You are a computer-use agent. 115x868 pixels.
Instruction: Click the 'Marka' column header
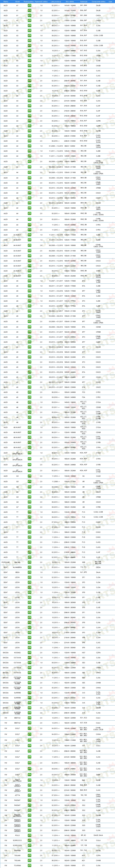click(6, 2)
